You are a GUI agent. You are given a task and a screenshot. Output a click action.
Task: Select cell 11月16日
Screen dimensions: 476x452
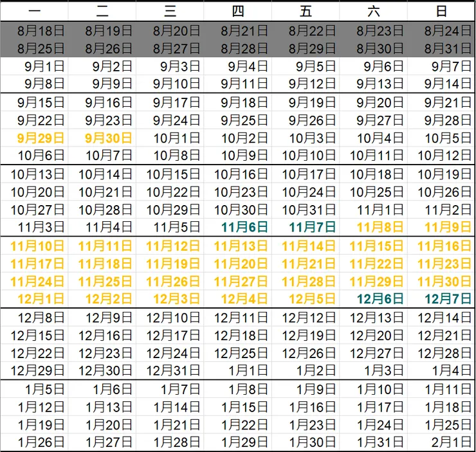tap(441, 246)
